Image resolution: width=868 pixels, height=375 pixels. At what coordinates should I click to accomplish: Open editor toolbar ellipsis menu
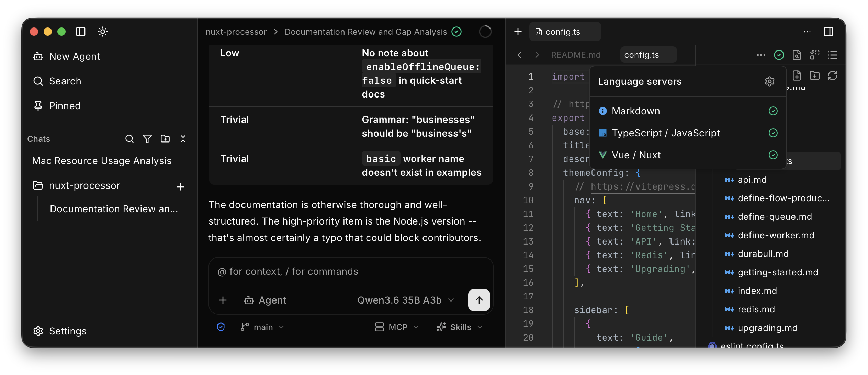click(x=761, y=55)
